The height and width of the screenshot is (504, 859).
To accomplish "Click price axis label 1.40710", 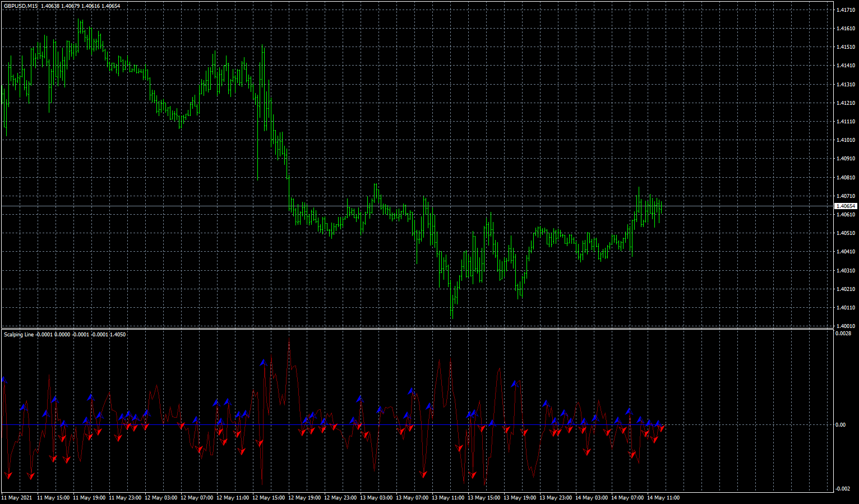I will [846, 196].
